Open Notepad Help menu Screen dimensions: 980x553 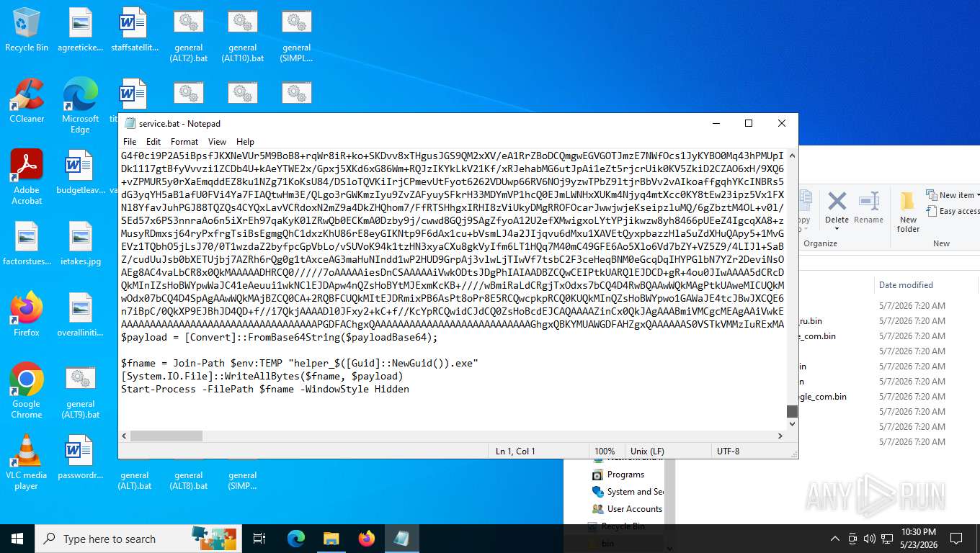pyautogui.click(x=245, y=142)
